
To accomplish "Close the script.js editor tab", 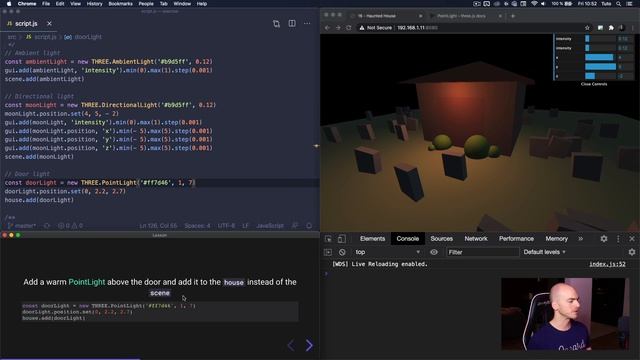I will [x=49, y=24].
